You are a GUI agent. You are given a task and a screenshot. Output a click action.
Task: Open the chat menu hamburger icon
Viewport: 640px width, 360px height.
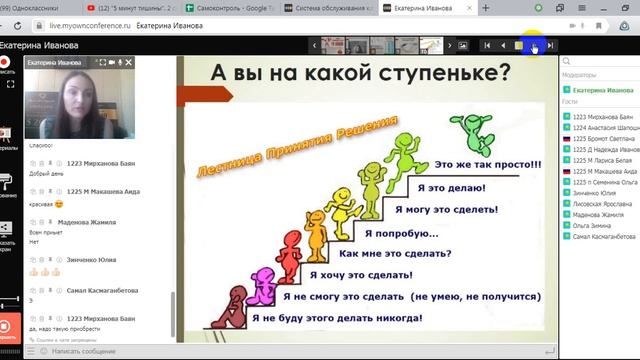tap(31, 351)
